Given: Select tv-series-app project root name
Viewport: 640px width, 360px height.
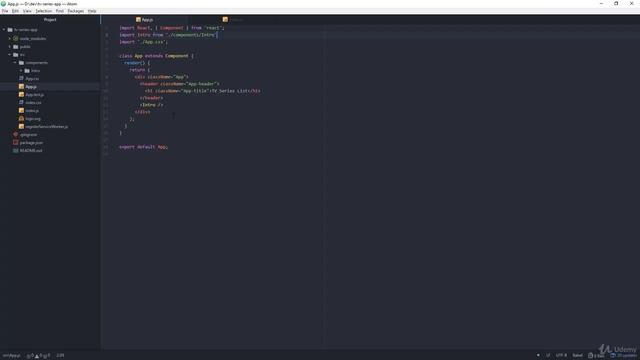Looking at the screenshot, I should click(26, 30).
